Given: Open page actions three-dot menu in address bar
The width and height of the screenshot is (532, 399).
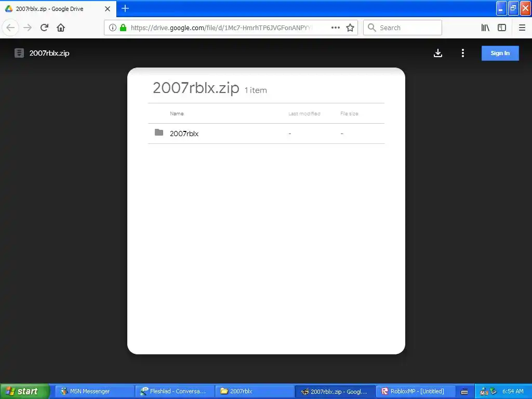Looking at the screenshot, I should [x=335, y=28].
